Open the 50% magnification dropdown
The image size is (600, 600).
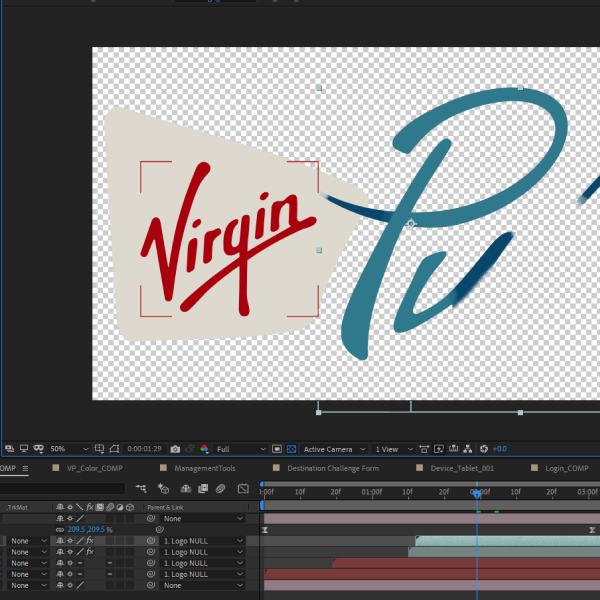[x=69, y=448]
